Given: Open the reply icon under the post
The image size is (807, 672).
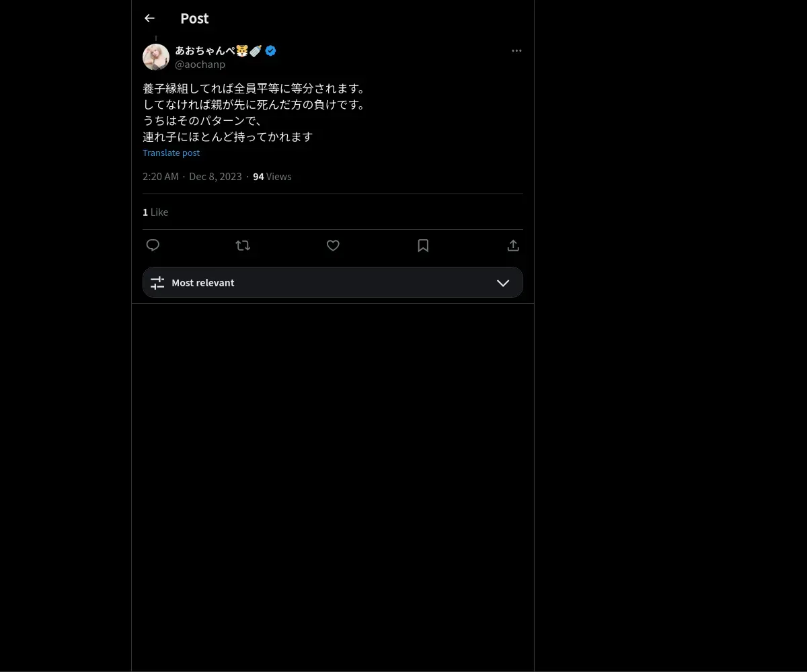Looking at the screenshot, I should click(153, 245).
